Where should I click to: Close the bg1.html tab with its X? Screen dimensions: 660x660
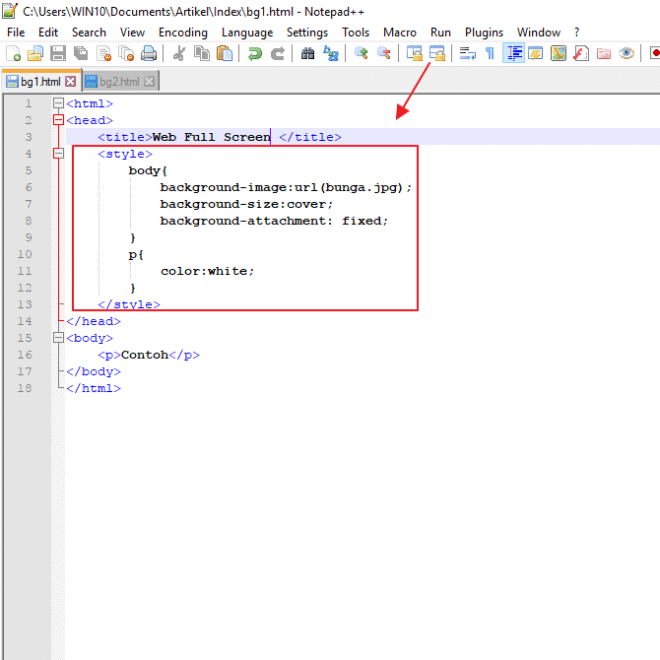[x=70, y=81]
